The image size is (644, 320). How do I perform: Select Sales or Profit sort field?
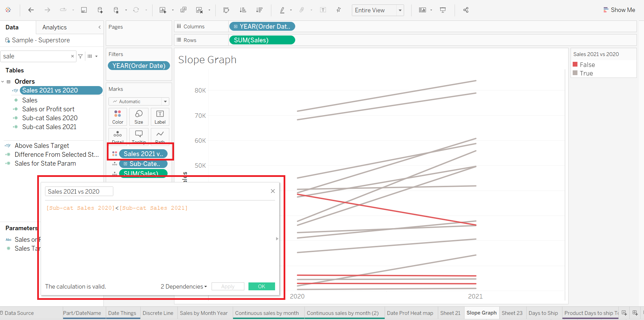[x=48, y=109]
